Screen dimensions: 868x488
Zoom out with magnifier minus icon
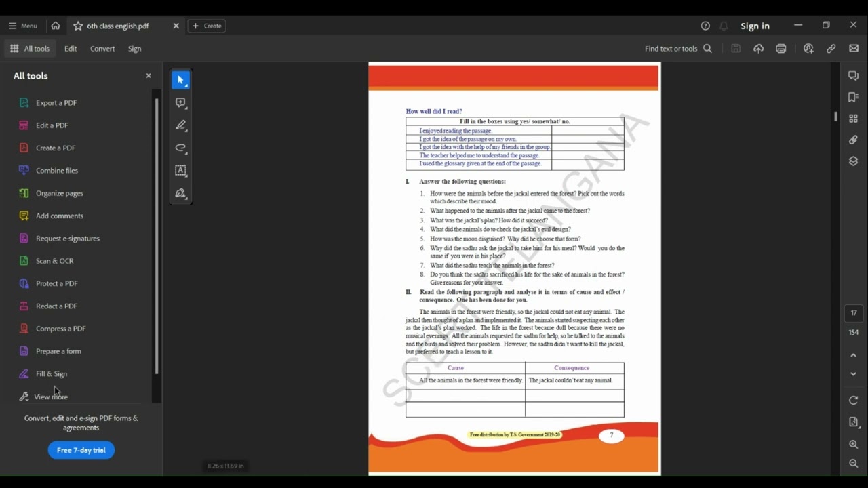(x=854, y=464)
